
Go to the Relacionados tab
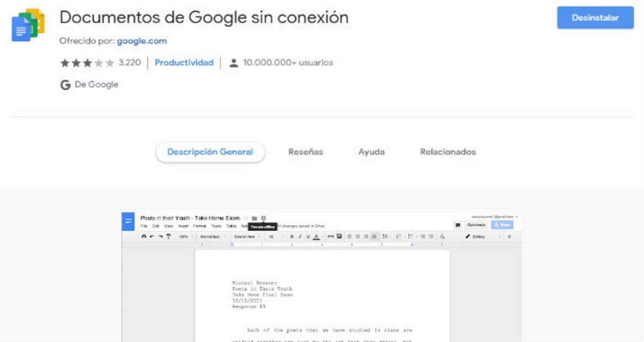coord(448,152)
